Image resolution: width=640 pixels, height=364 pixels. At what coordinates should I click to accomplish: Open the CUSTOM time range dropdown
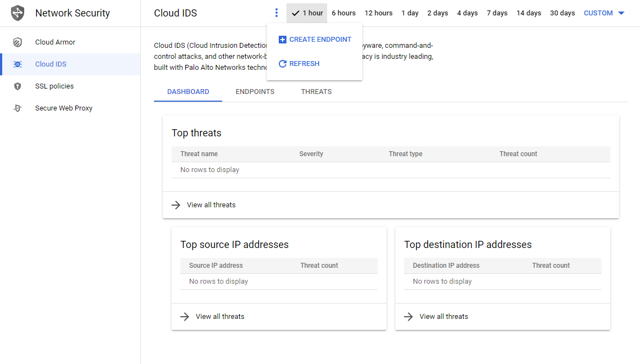604,13
